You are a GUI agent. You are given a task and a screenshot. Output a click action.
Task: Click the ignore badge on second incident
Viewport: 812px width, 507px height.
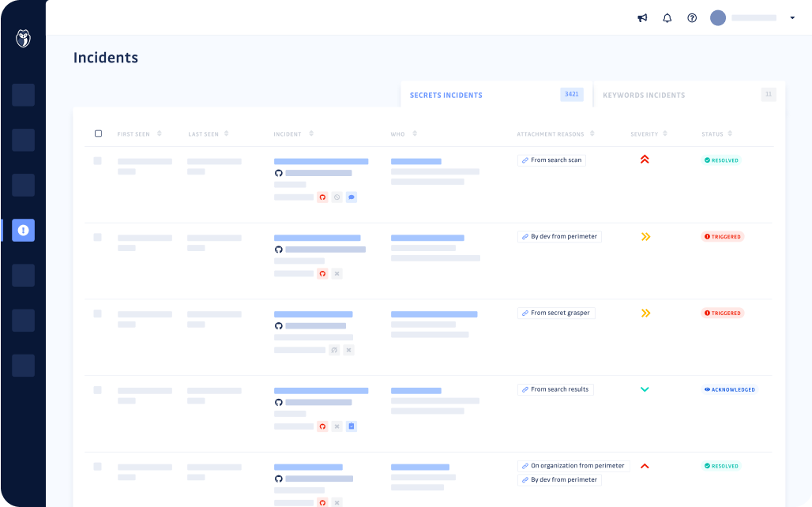[336, 273]
